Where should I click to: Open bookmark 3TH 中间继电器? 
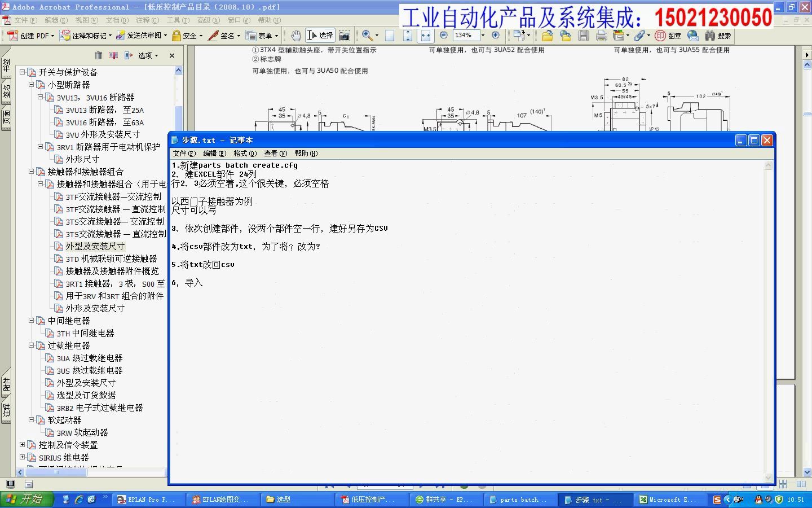pos(85,333)
